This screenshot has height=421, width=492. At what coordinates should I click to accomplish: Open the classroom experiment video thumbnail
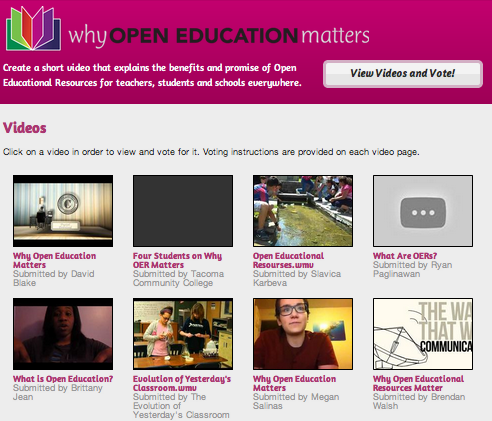[x=183, y=334]
